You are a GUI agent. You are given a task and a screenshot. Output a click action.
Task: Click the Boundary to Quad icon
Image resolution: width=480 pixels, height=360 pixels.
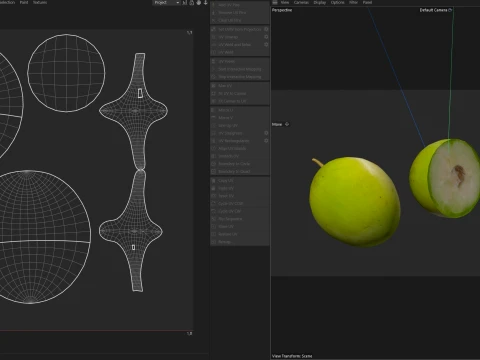[x=214, y=171]
